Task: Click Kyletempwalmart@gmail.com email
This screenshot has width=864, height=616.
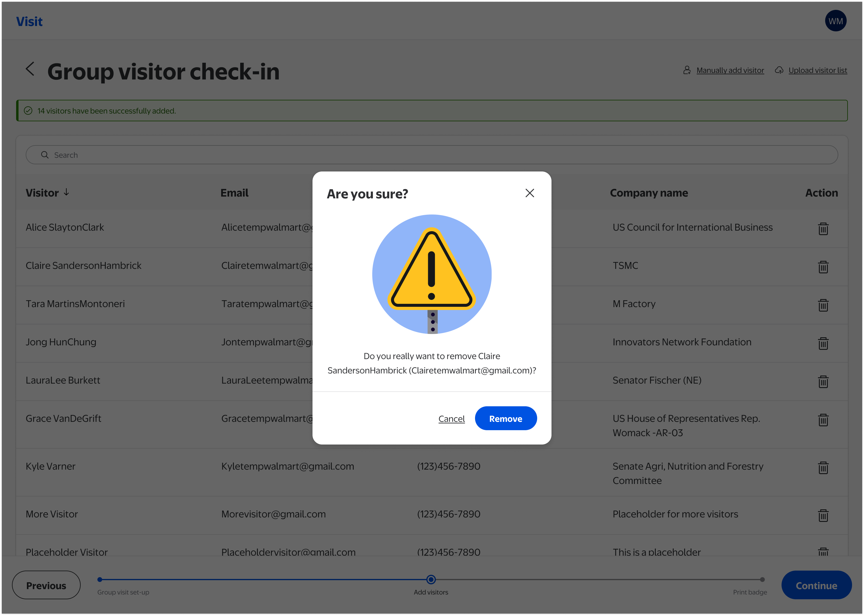Action: click(287, 466)
